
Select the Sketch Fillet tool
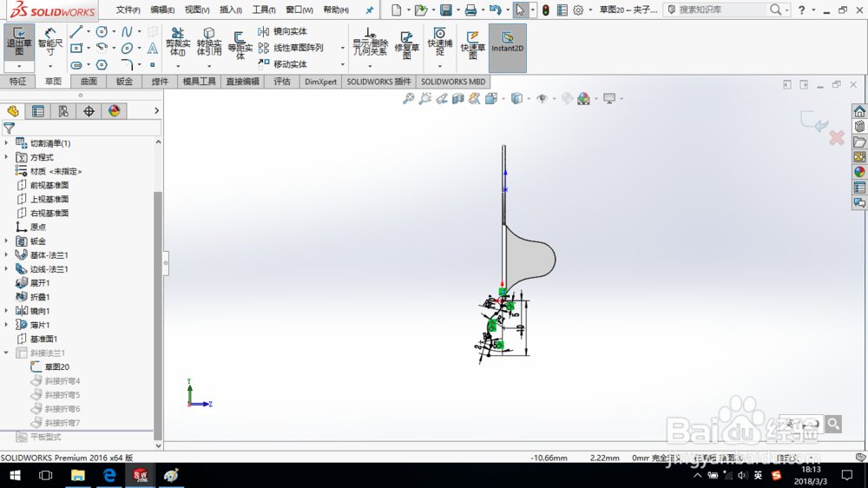[x=127, y=65]
